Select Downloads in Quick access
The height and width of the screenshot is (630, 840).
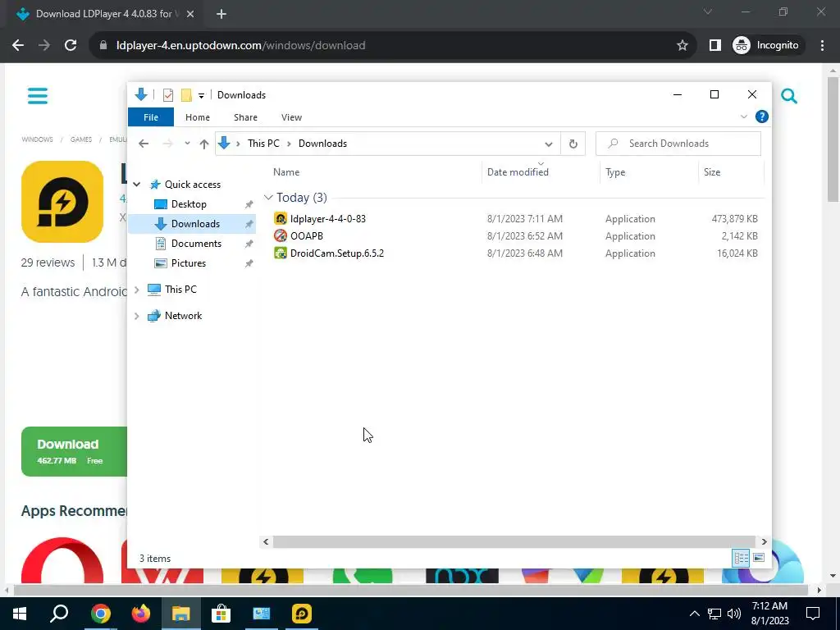pos(192,224)
